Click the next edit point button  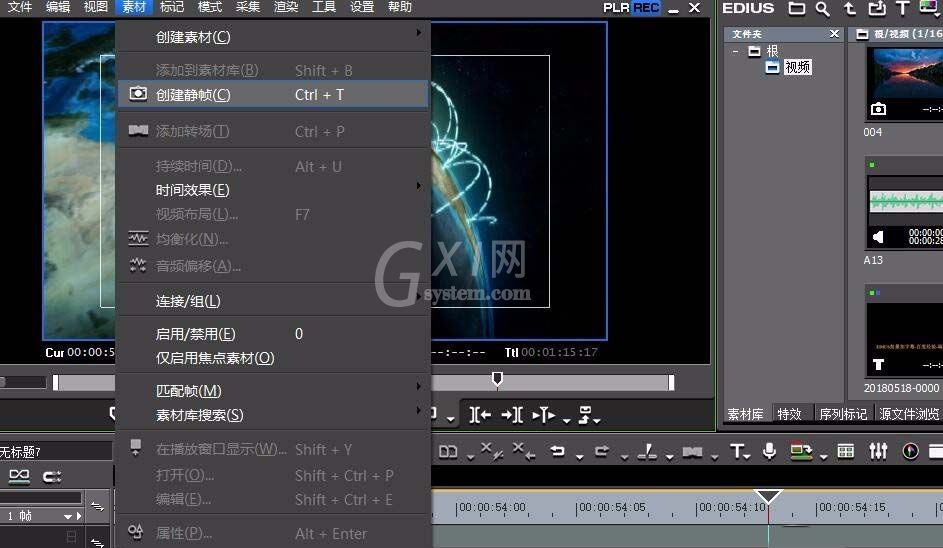point(512,414)
